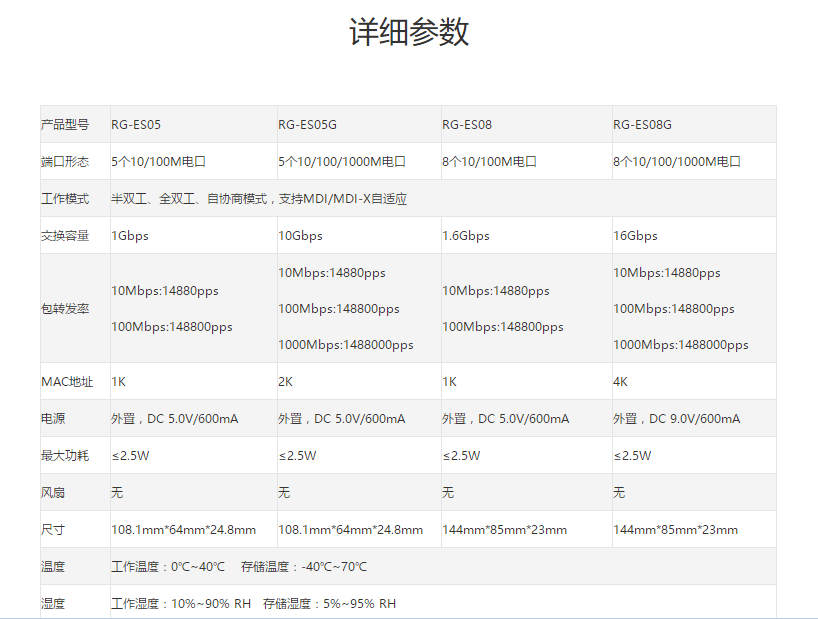Click DC 5.0V/600mA in the RG-ES05G column
818x619 pixels.
click(x=359, y=419)
